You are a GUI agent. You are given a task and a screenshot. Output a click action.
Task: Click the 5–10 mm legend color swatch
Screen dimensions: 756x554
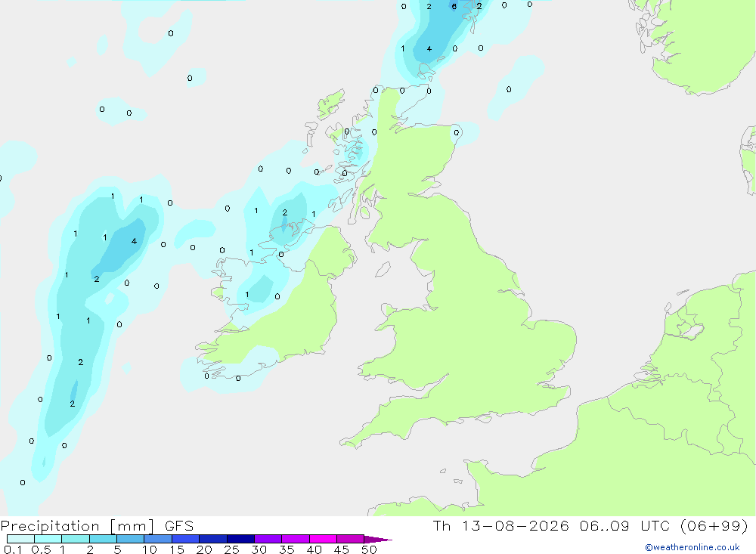[131, 539]
